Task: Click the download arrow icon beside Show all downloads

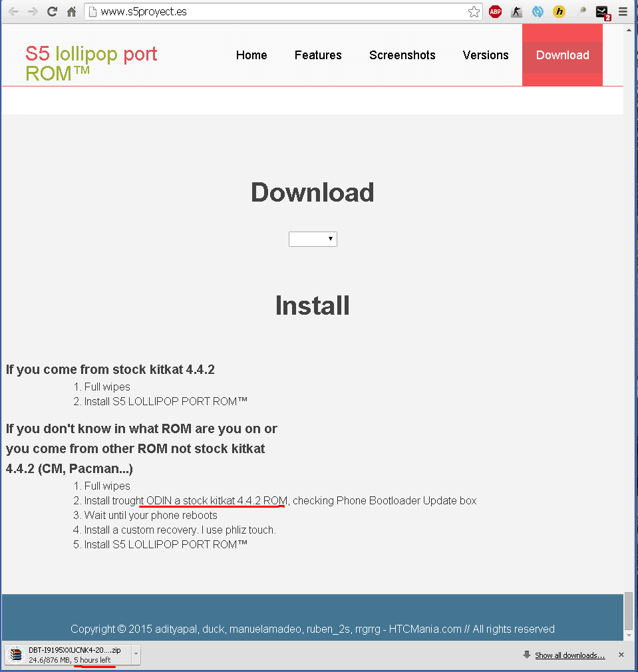Action: tap(527, 655)
